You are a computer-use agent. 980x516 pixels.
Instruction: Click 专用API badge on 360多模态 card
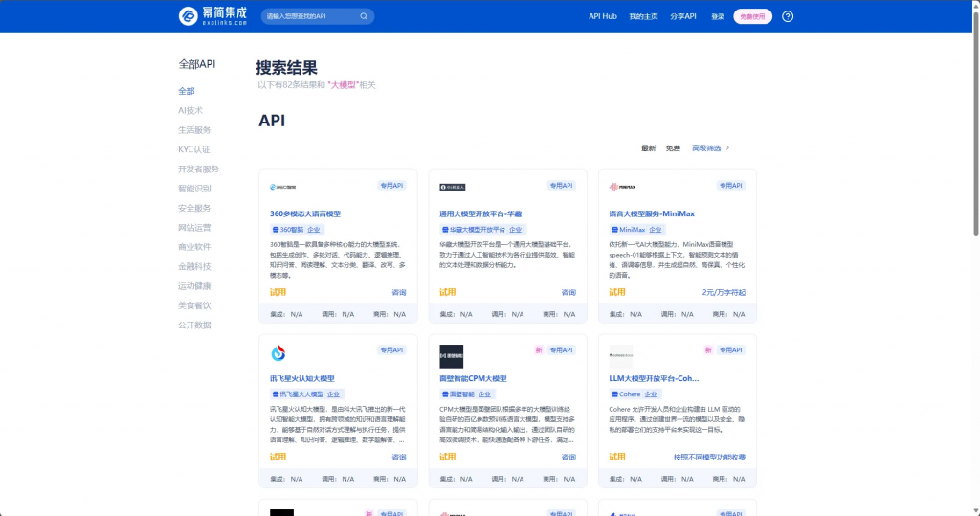point(391,186)
